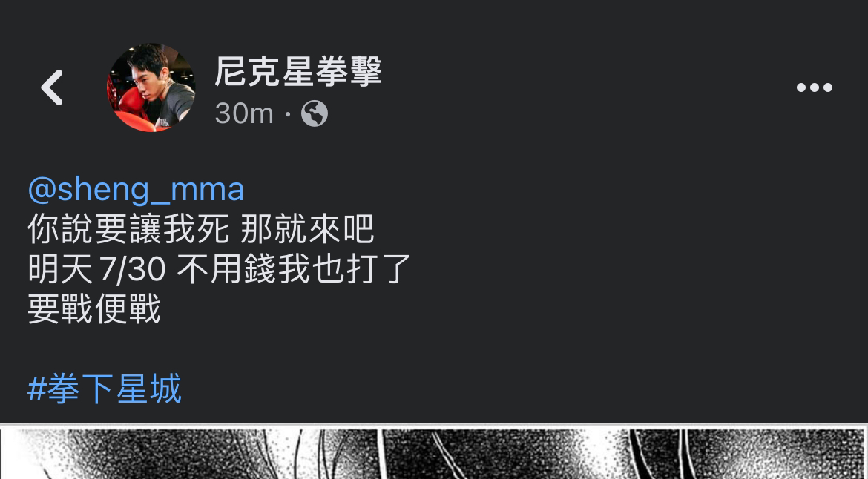Tap the text 要戰便戰

click(94, 308)
